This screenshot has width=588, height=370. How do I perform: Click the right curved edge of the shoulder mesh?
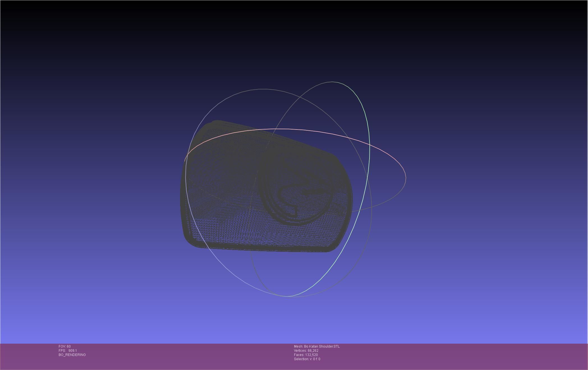point(350,191)
